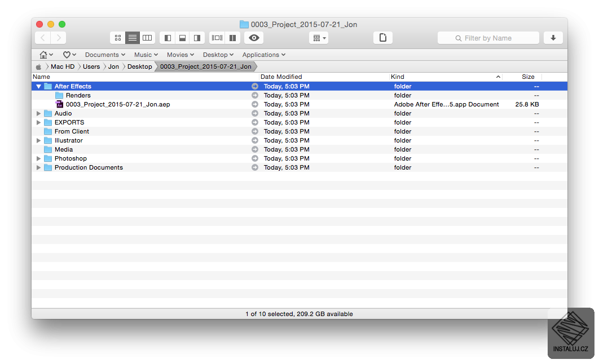Click arrow icon in Production Documents row
The height and width of the screenshot is (364, 599).
[x=255, y=167]
